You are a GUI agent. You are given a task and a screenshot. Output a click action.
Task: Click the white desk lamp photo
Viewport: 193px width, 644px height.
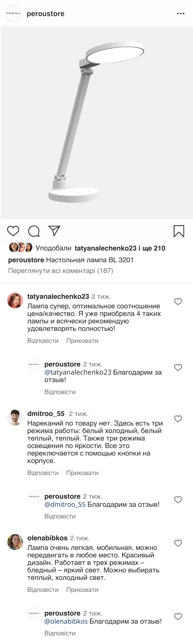97,122
